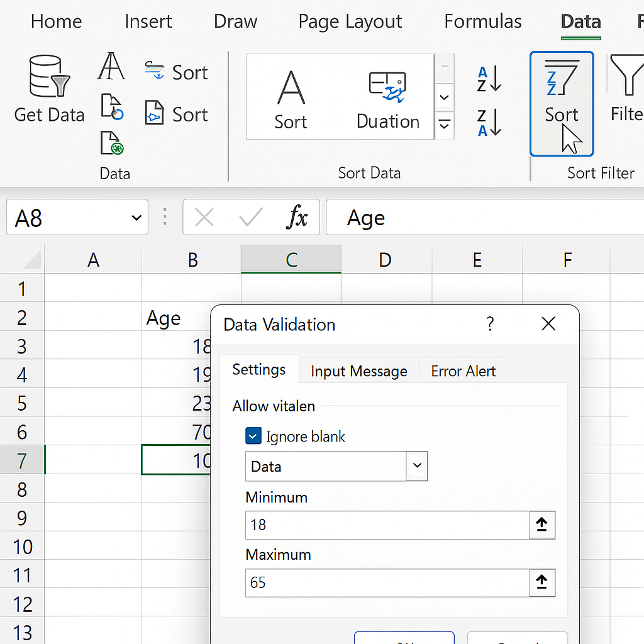Select column B header
The image size is (644, 644).
pyautogui.click(x=192, y=259)
